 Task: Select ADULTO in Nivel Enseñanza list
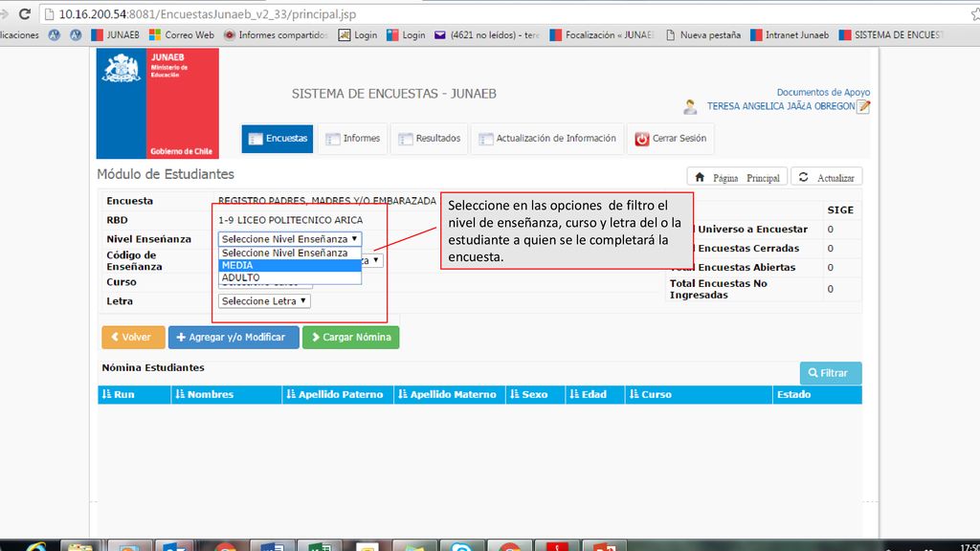pyautogui.click(x=290, y=277)
